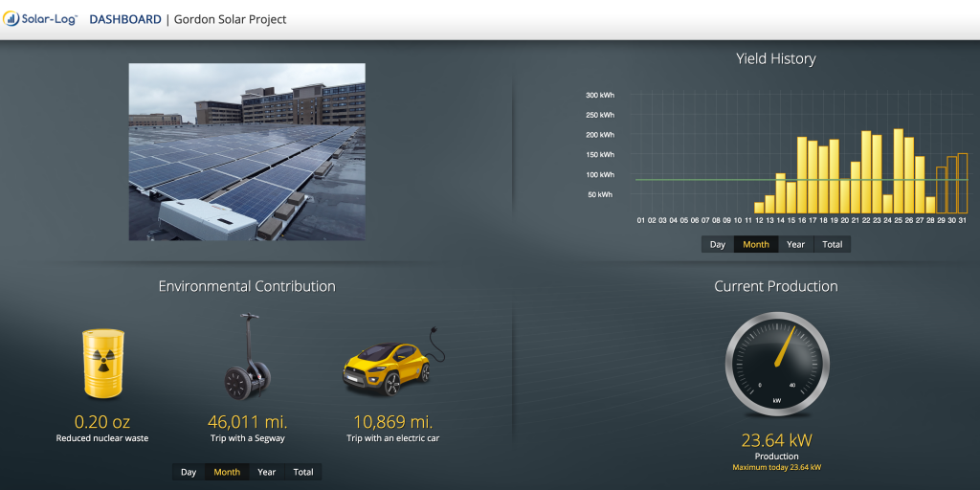980x490 pixels.
Task: Click the Environmental Contribution heading
Action: [247, 286]
